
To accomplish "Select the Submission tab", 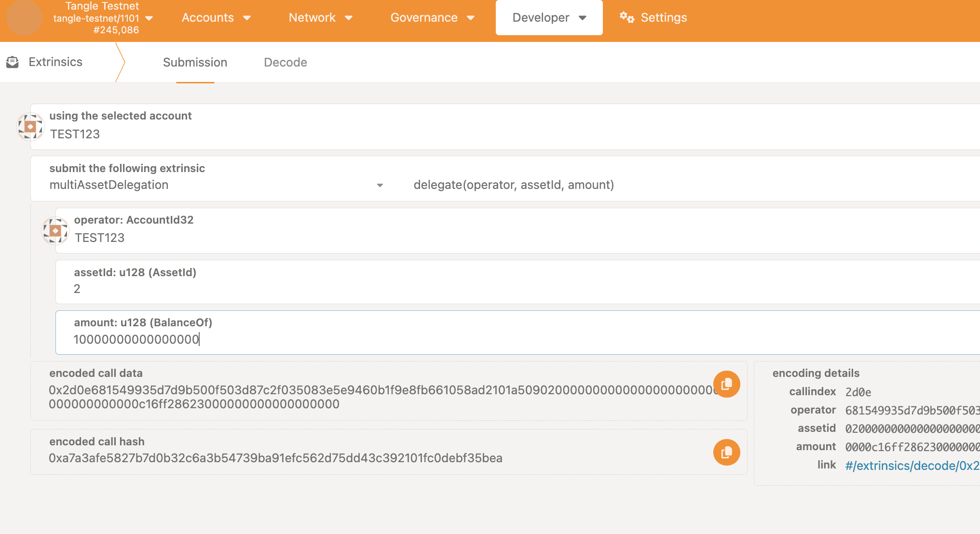I will (x=195, y=63).
